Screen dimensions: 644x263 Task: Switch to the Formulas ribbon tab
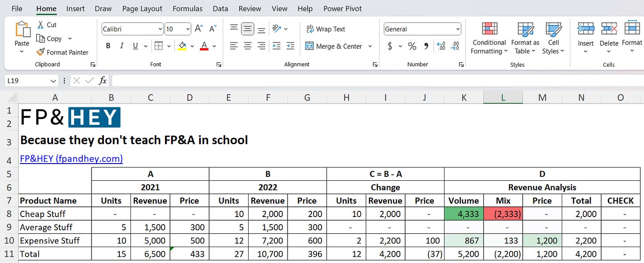pos(188,8)
